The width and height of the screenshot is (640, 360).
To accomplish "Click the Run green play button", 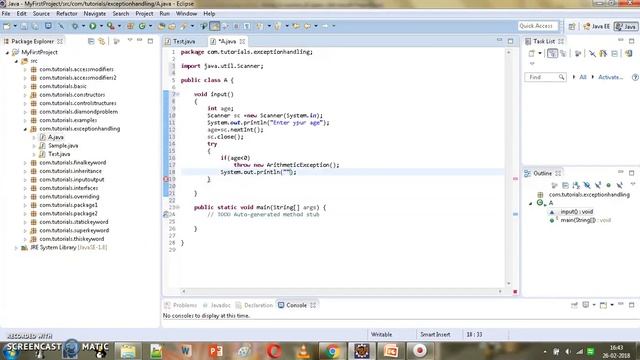I will (93, 26).
